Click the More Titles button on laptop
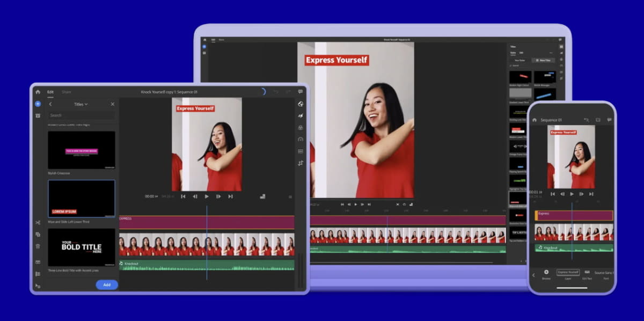 544,60
